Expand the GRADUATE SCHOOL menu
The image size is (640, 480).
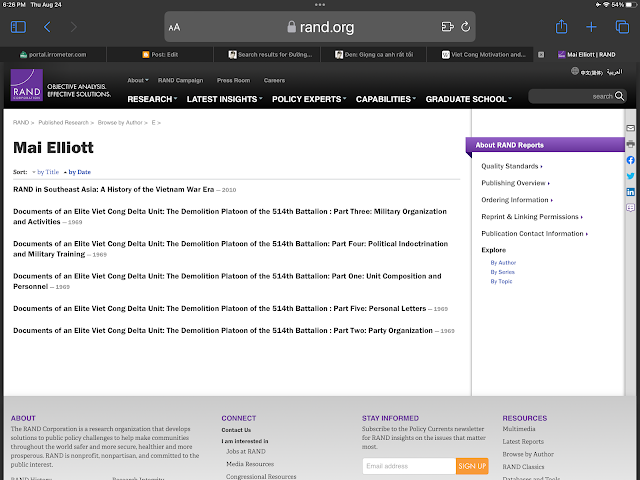tap(469, 99)
